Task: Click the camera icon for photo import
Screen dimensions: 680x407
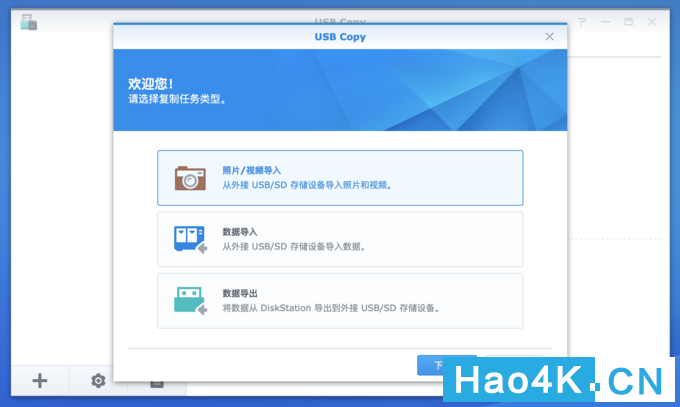Action: tap(190, 178)
